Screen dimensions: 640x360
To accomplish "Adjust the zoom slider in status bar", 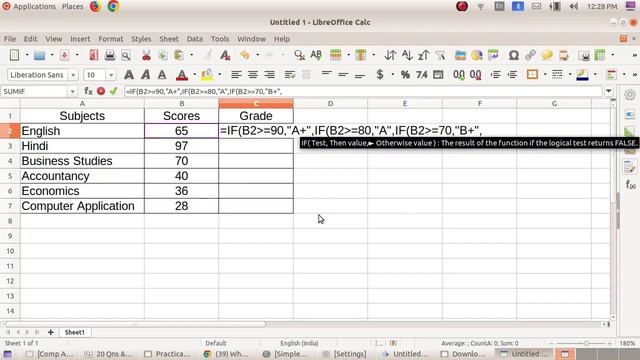I will (586, 343).
